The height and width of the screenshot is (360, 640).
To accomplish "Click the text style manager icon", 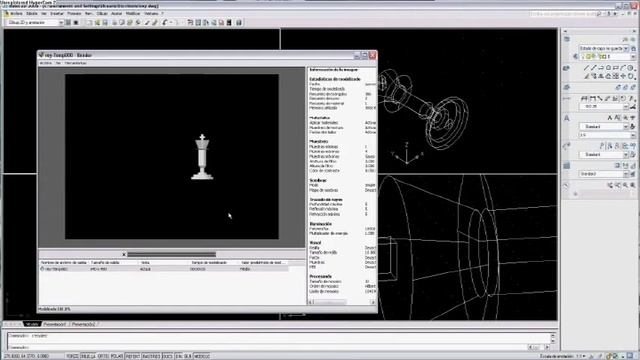I will (633, 127).
